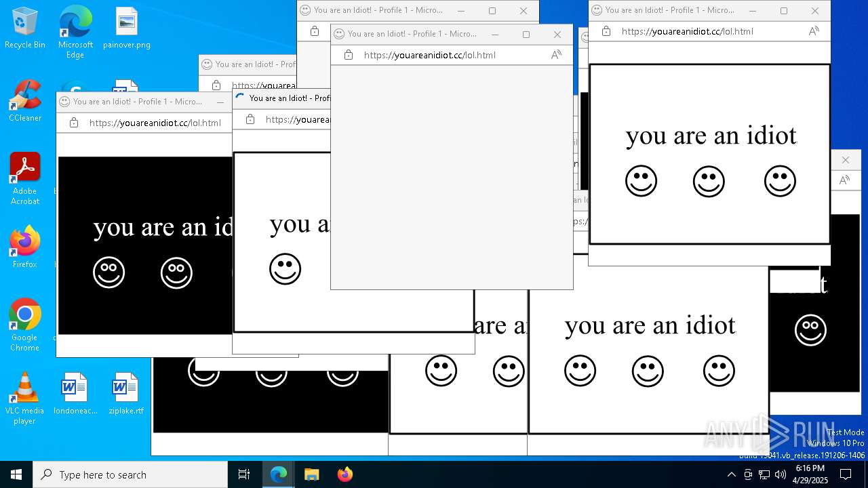The height and width of the screenshot is (488, 868).
Task: Click Read Aloud icon in the top-right Edge window
Action: tap(814, 31)
